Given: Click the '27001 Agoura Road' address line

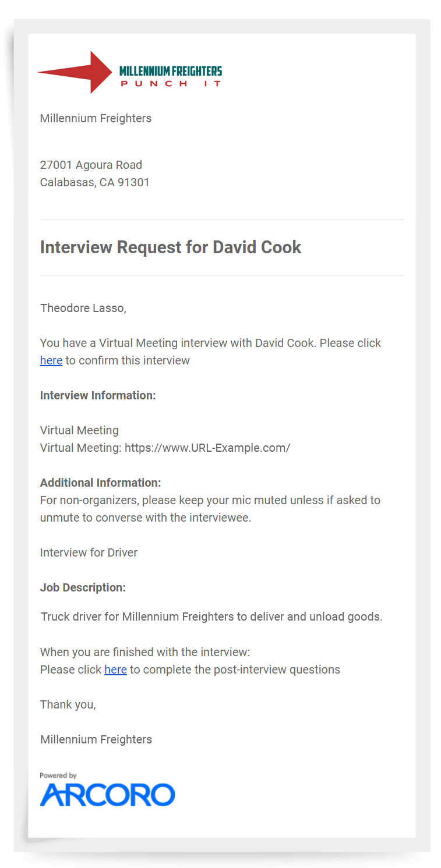Looking at the screenshot, I should (x=91, y=165).
